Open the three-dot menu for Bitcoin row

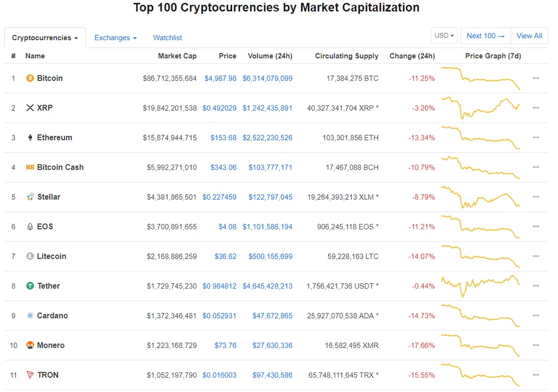[536, 78]
